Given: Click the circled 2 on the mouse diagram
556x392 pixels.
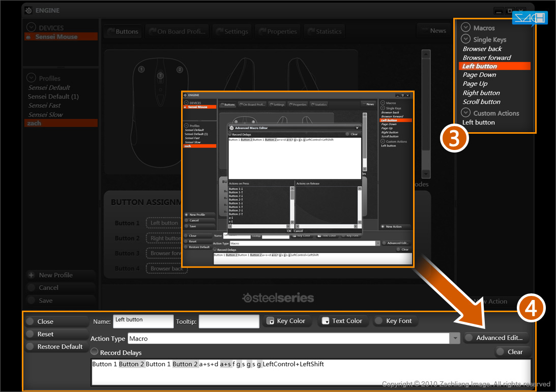Looking at the screenshot, I should (180, 70).
